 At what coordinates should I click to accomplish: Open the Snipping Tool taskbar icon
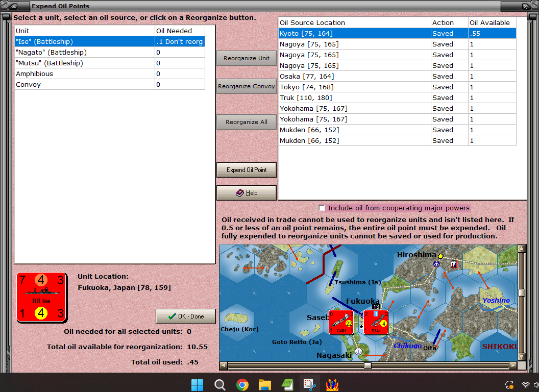coord(310,385)
